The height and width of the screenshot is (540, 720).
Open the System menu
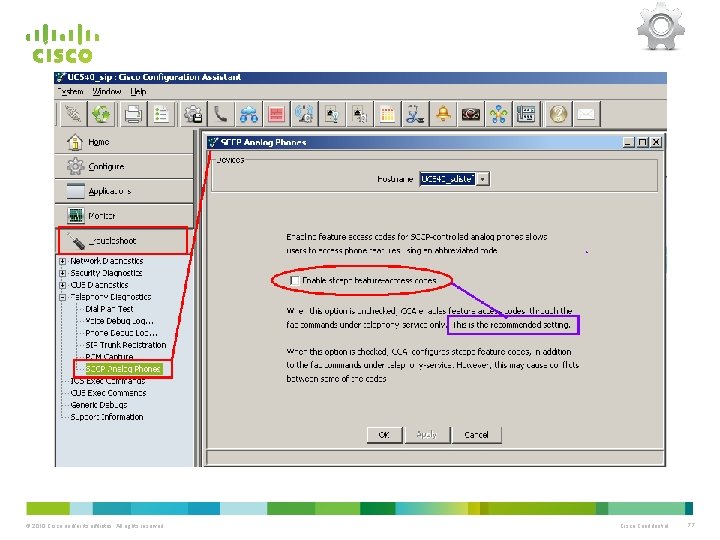(70, 91)
